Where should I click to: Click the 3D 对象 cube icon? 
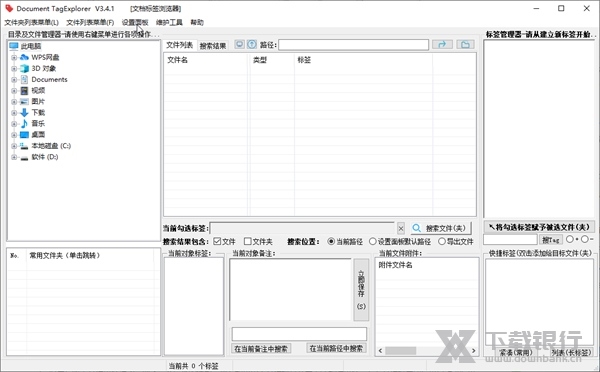point(24,69)
